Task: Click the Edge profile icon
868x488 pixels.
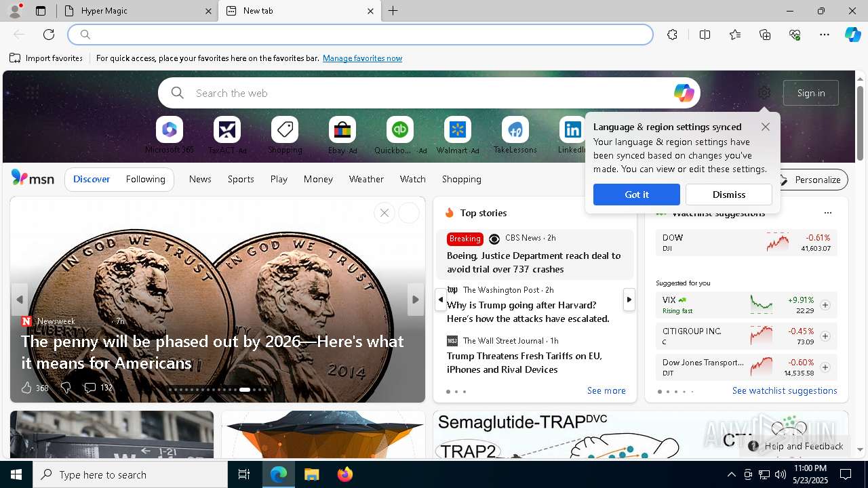Action: coord(15,10)
